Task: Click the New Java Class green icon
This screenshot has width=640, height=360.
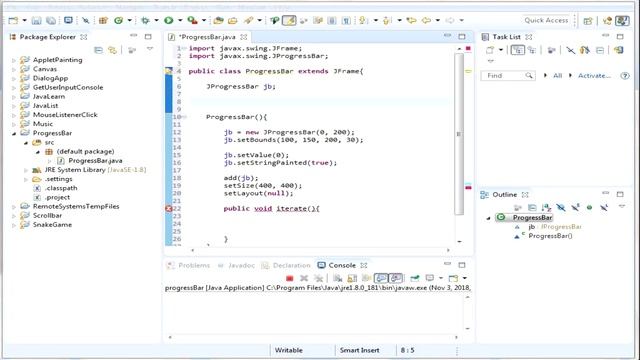Action: [118, 20]
